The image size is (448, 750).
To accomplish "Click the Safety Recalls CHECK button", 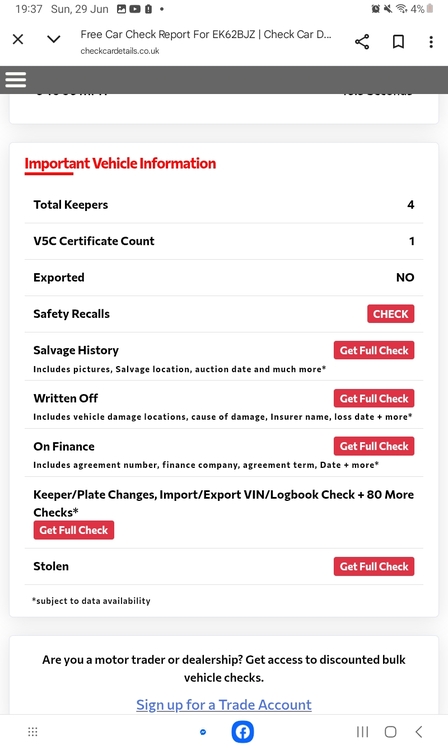I will (391, 314).
